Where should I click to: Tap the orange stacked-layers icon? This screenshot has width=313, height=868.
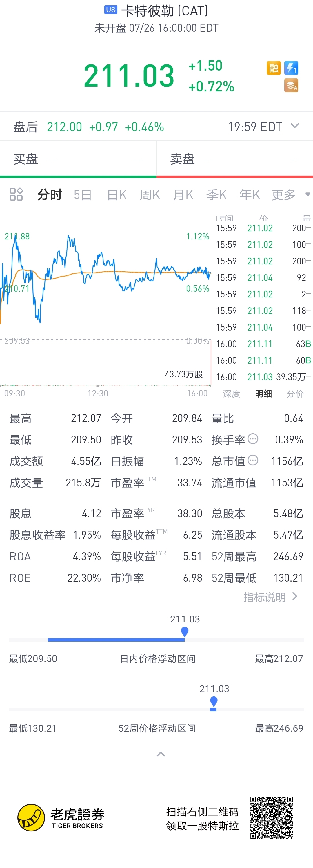tap(291, 86)
